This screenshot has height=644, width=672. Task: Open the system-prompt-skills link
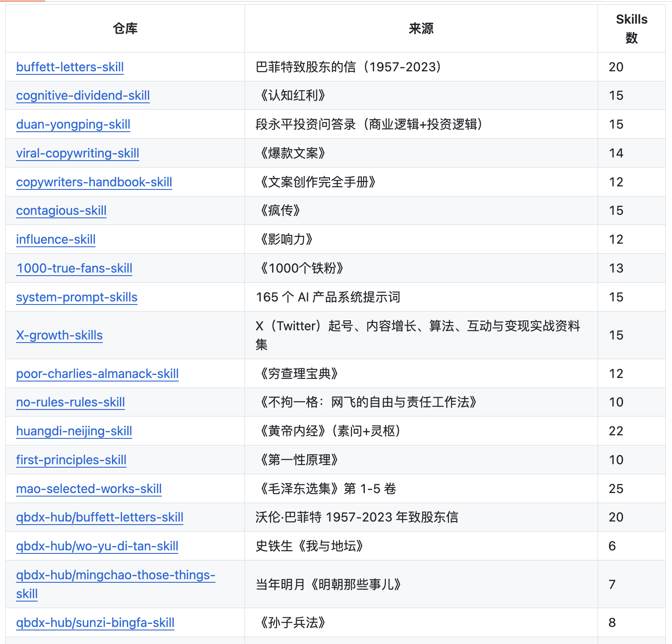(77, 297)
